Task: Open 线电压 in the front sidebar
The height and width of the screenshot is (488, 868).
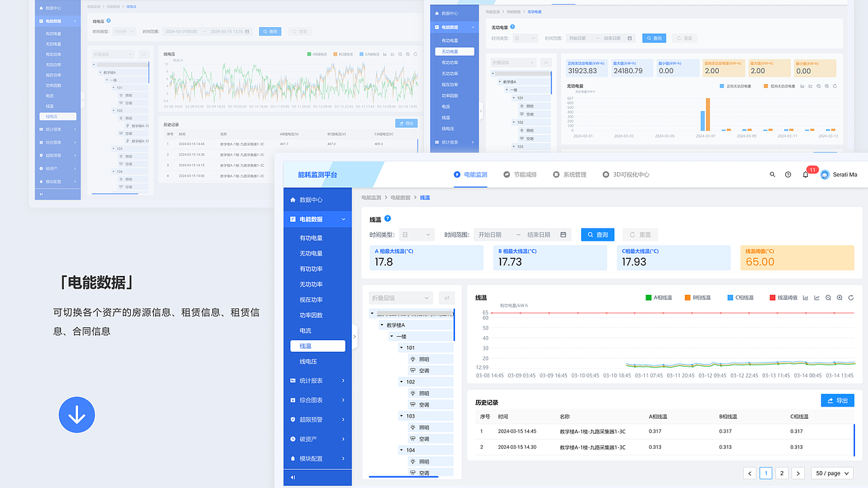Action: click(309, 361)
